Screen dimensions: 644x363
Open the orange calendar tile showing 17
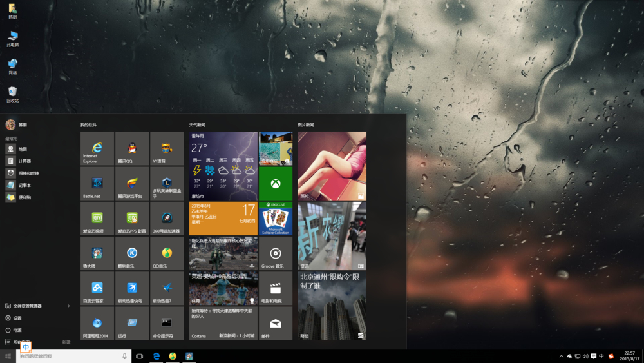coord(223,219)
